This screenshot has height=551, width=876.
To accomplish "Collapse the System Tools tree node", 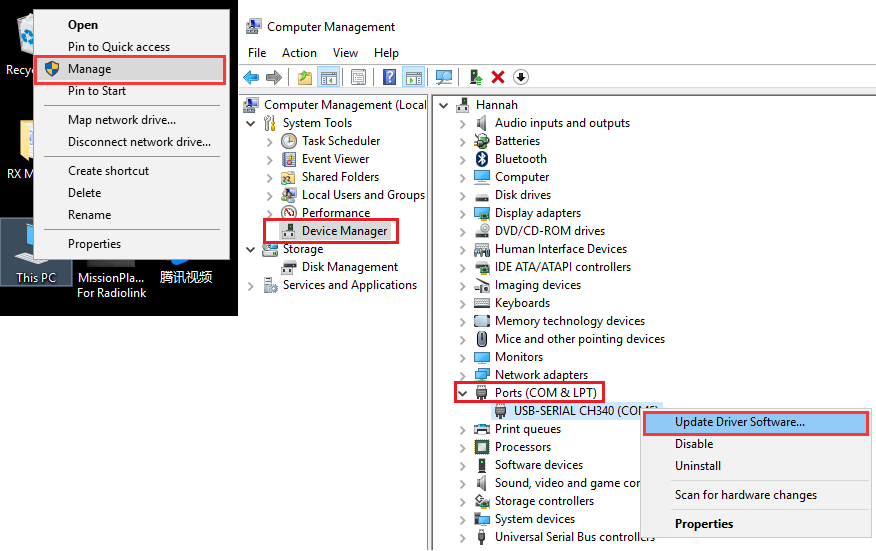I will [x=250, y=123].
